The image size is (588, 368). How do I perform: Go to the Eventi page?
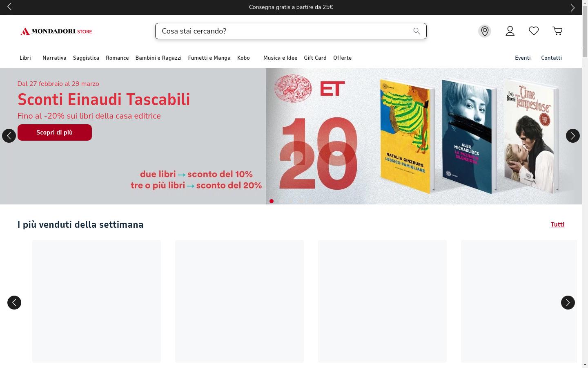[x=523, y=58]
